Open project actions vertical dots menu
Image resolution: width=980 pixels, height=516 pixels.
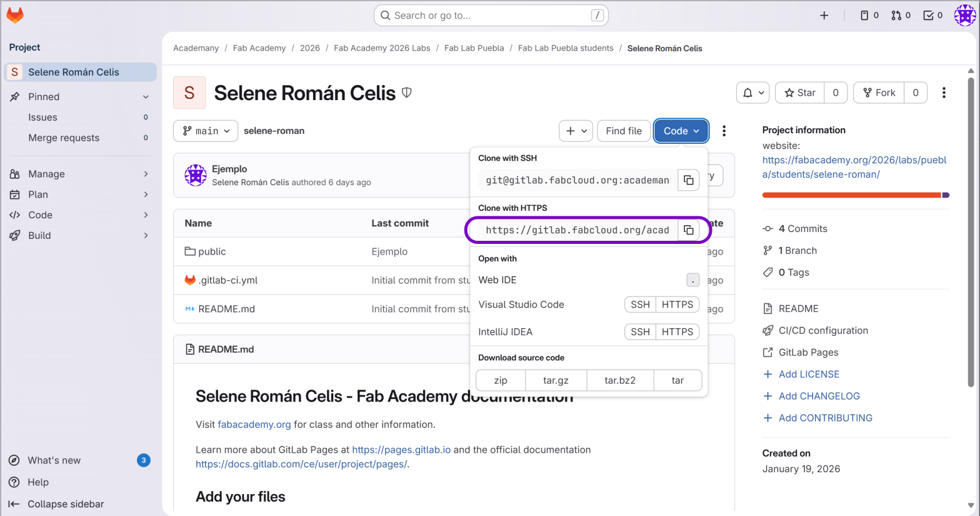pyautogui.click(x=944, y=93)
